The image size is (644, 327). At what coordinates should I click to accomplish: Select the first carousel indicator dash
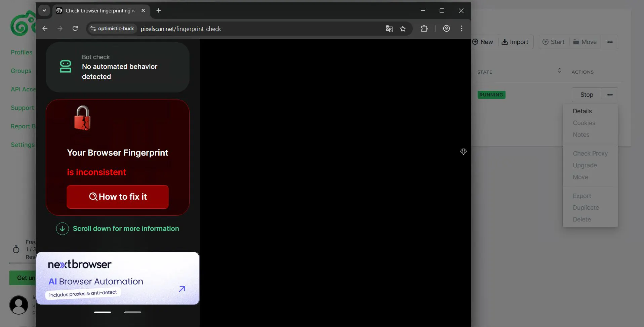pos(103,312)
